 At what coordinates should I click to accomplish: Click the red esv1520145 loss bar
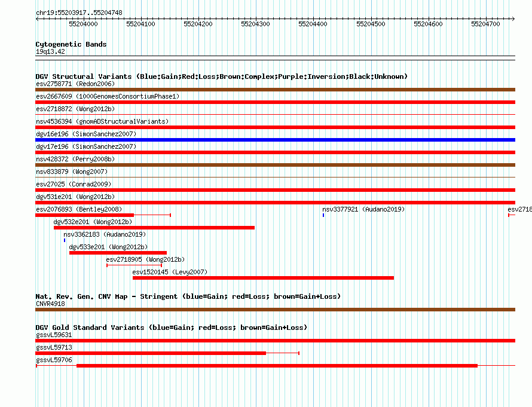click(263, 278)
